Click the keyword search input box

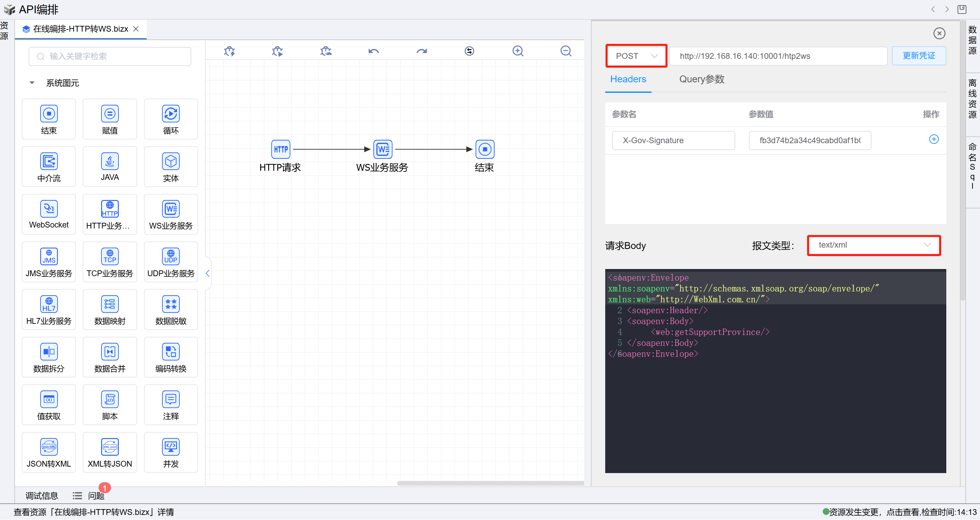point(110,57)
